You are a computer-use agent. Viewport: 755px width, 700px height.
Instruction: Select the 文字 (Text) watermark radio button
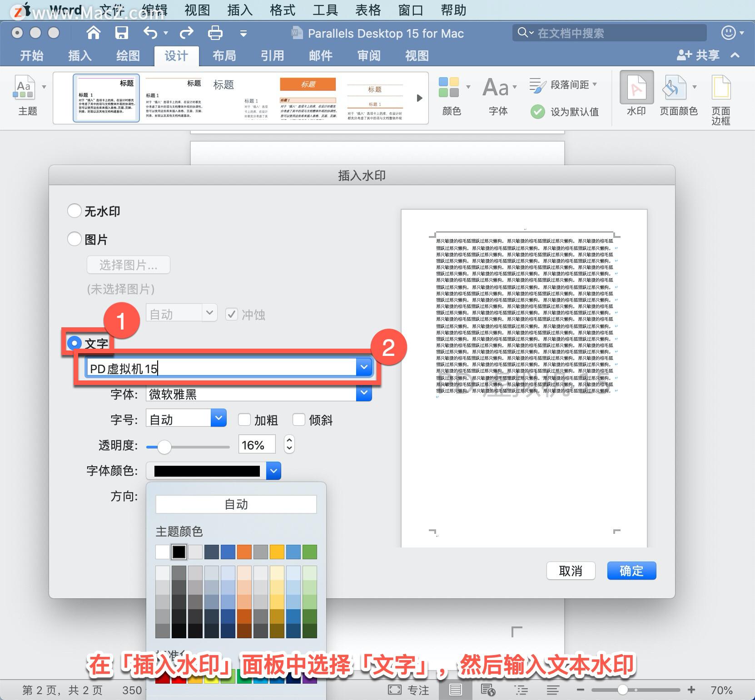click(x=74, y=343)
